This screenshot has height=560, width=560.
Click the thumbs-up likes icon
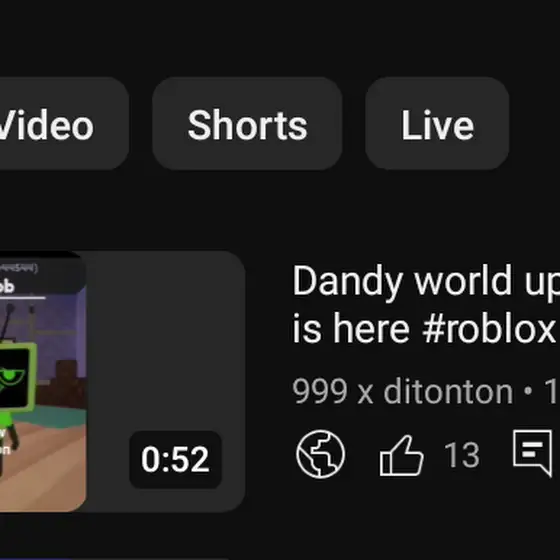pyautogui.click(x=401, y=455)
